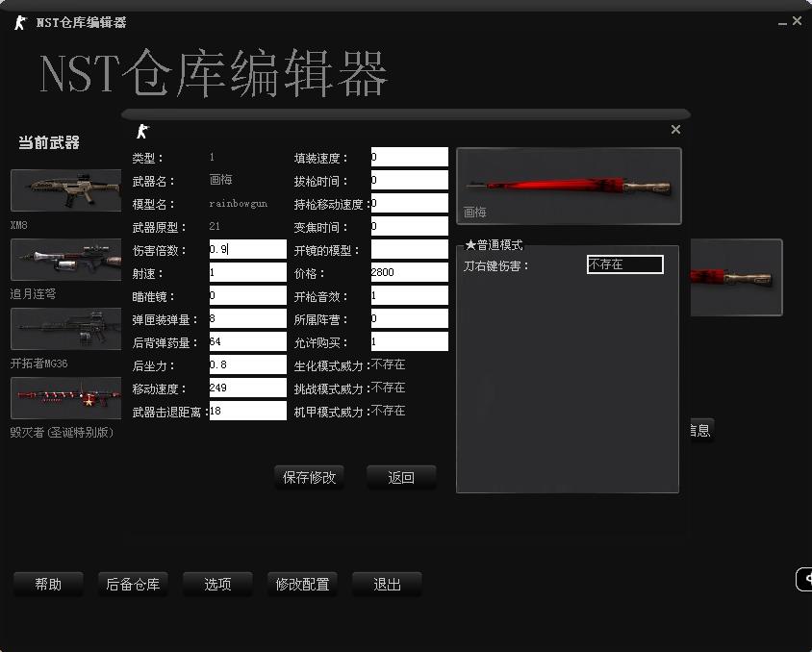The height and width of the screenshot is (652, 812).
Task: Click the 刀右键伤害 input field
Action: [x=624, y=264]
